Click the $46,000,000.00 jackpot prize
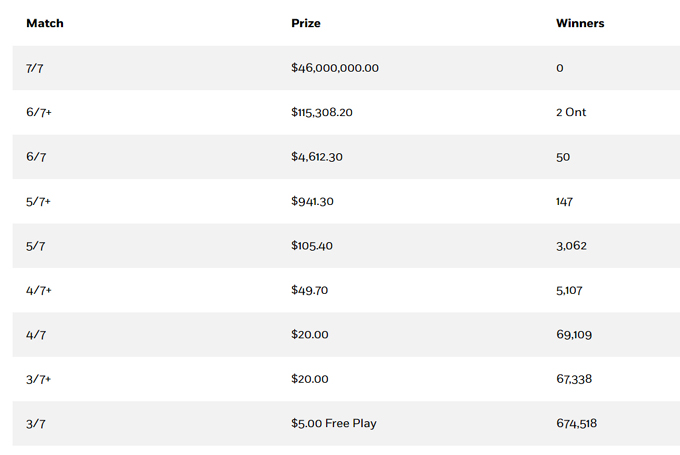Screen dimensions: 680x455 (x=335, y=68)
